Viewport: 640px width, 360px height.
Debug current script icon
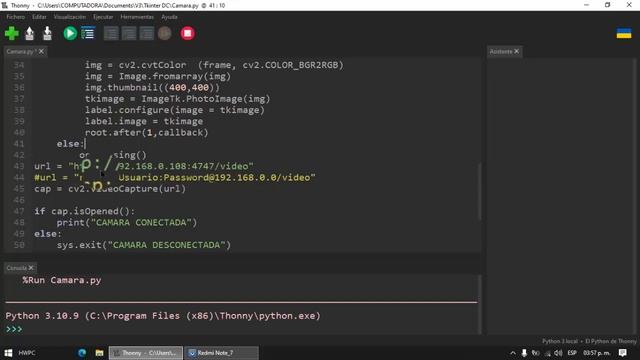[88, 33]
